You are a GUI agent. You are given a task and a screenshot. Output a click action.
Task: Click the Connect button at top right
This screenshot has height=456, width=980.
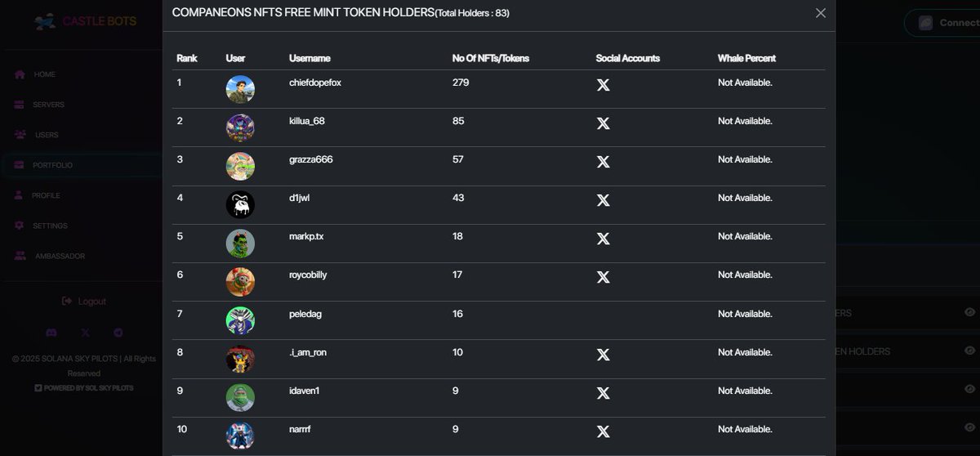(x=947, y=23)
